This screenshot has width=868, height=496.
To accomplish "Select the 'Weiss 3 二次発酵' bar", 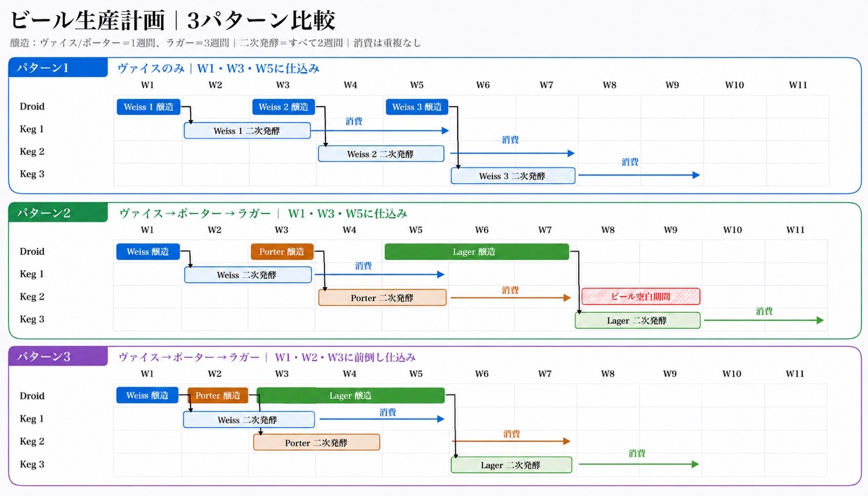I will pos(513,176).
